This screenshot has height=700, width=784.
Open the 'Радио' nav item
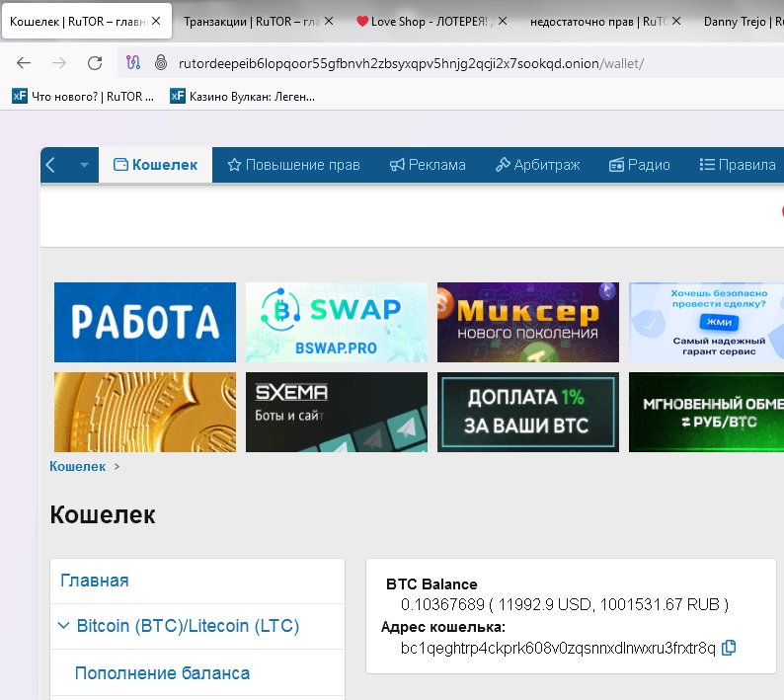click(639, 165)
